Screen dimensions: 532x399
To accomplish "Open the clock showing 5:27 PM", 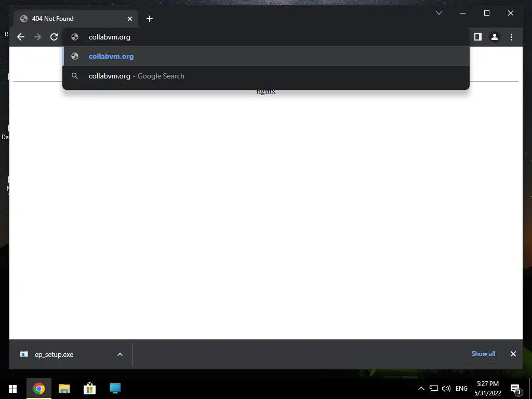I will pyautogui.click(x=487, y=389).
